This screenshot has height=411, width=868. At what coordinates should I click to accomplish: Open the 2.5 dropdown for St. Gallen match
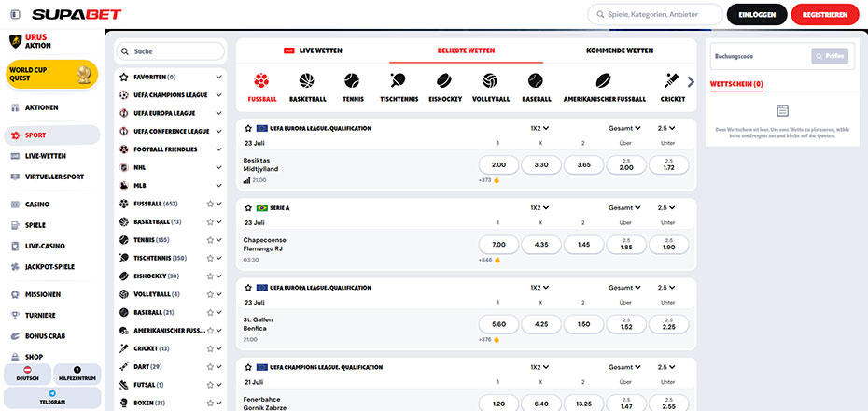(666, 288)
